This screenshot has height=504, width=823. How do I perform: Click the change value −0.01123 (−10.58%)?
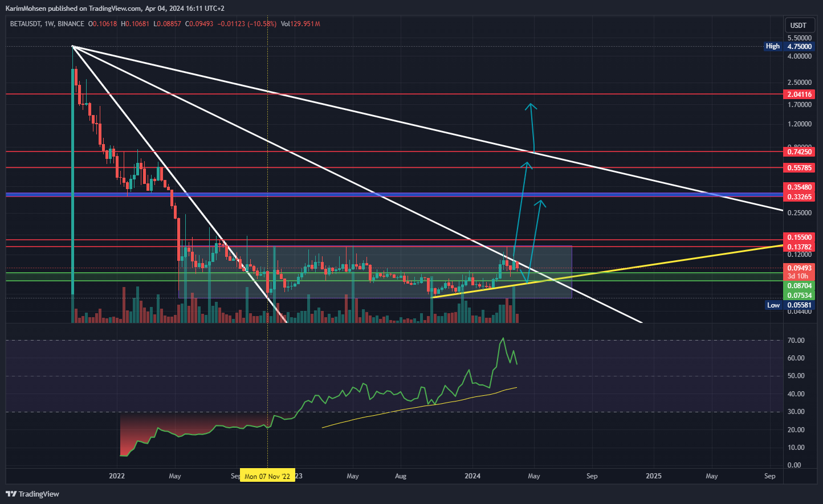pyautogui.click(x=247, y=24)
